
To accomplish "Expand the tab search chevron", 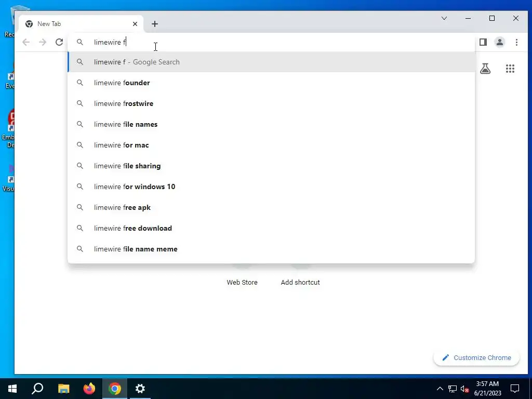I will (444, 18).
